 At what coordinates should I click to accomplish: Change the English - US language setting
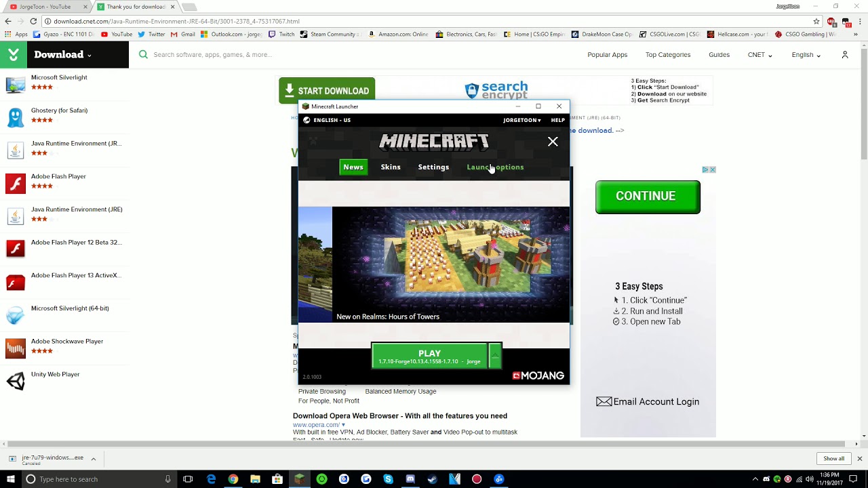coord(327,120)
